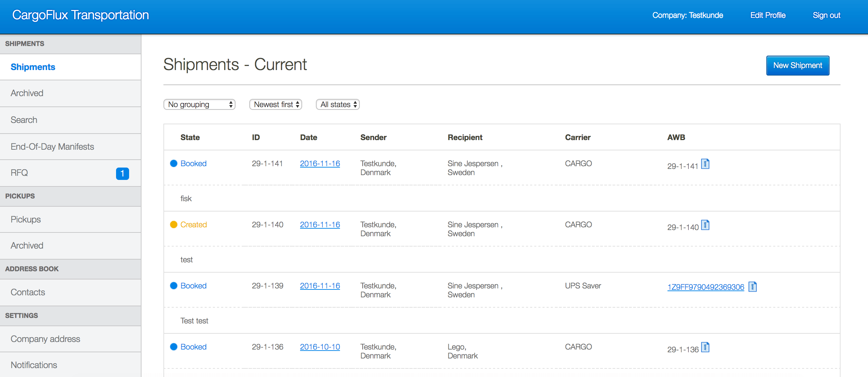Open document icon for AWB 29-1-141
This screenshot has height=377, width=868.
pos(705,164)
